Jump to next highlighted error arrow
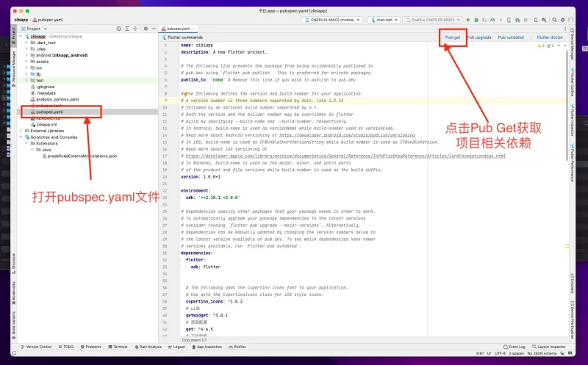The width and height of the screenshot is (588, 365). click(565, 46)
